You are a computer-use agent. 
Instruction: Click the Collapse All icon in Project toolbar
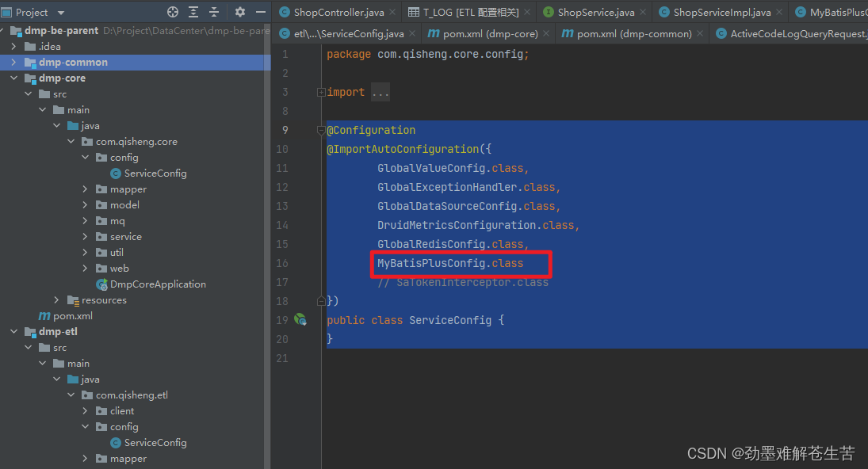pyautogui.click(x=214, y=12)
